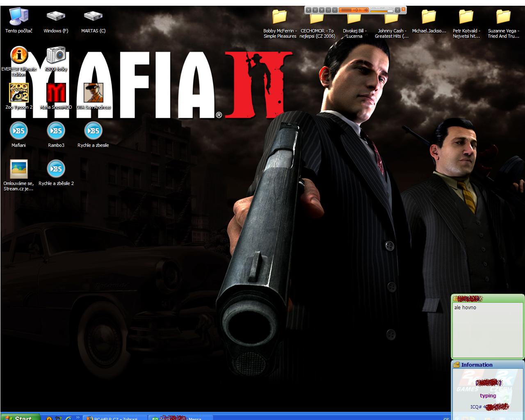Launch Zoo Tycoon 2
Viewport: 525px width, 420px height.
[19, 96]
